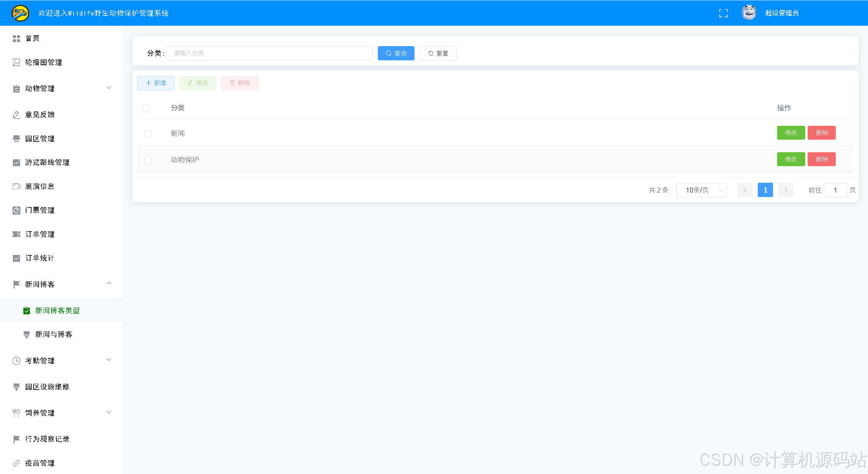Toggle fullscreen mode icon
Viewport: 868px width, 474px height.
(724, 13)
